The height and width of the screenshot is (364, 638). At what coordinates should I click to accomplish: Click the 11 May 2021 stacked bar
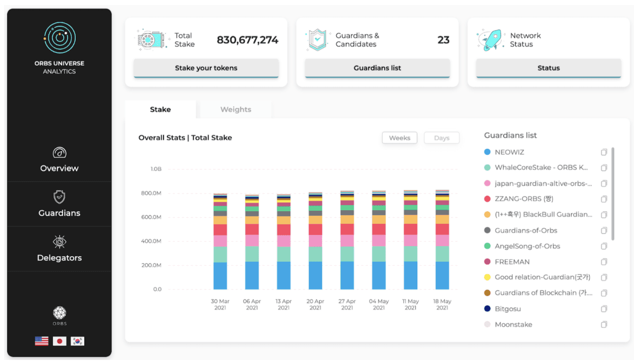tap(411, 239)
